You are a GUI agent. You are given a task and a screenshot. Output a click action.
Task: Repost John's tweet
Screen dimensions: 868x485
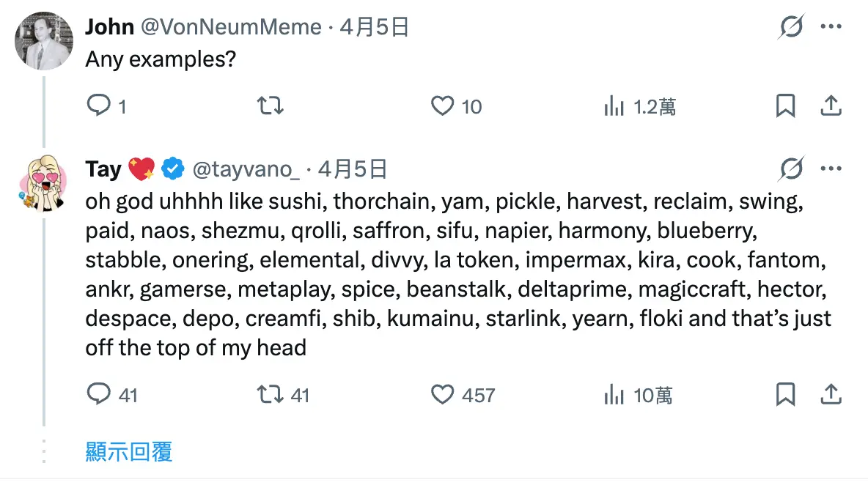click(271, 107)
